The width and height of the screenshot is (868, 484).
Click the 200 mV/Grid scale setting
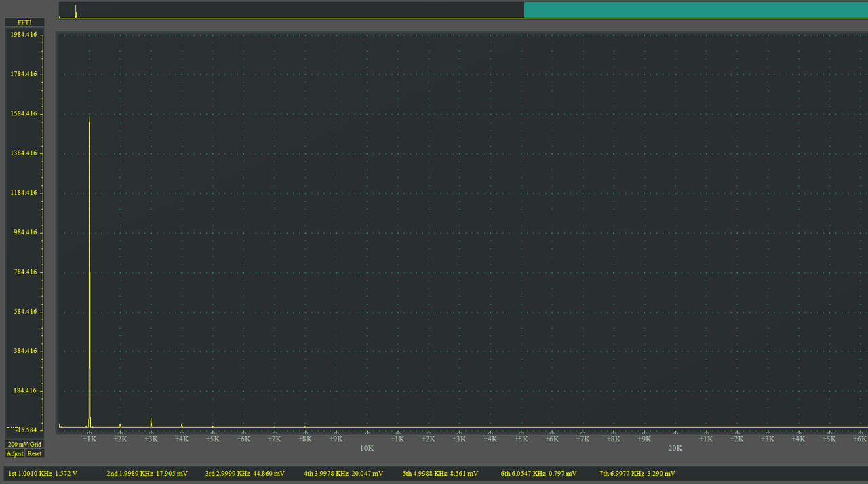click(24, 444)
